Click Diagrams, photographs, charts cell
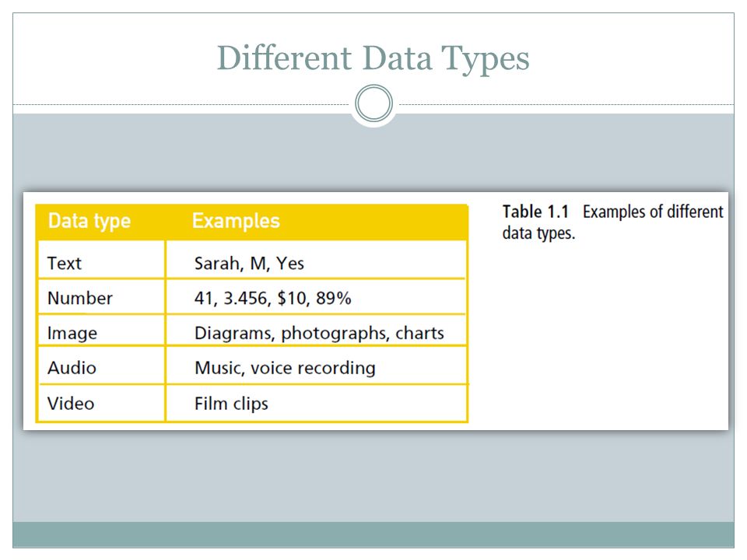747x560 pixels. (315, 331)
